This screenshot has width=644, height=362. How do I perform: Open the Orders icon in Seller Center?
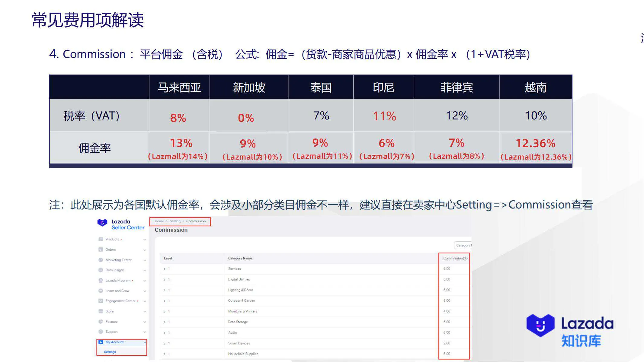coord(101,249)
